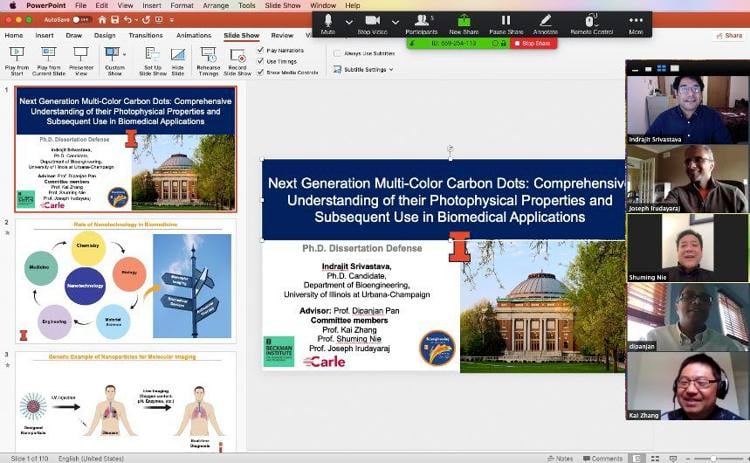Click Remote Control in Zoom toolbar
This screenshot has height=463, width=750.
tap(592, 23)
